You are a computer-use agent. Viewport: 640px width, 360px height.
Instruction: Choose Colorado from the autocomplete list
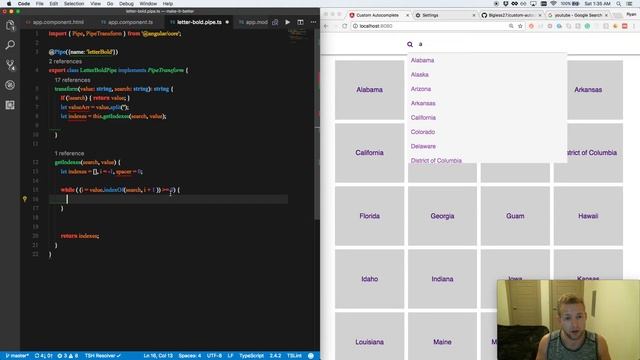423,132
